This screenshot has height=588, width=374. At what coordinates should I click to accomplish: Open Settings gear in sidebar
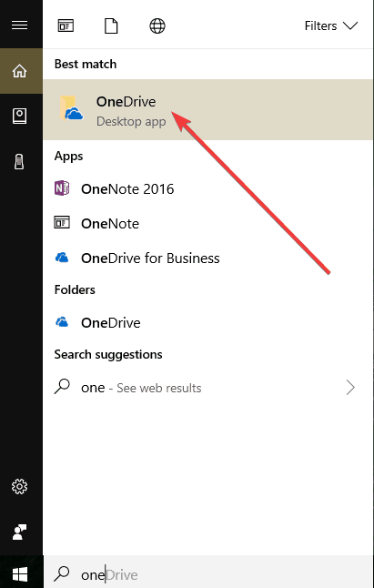[19, 486]
